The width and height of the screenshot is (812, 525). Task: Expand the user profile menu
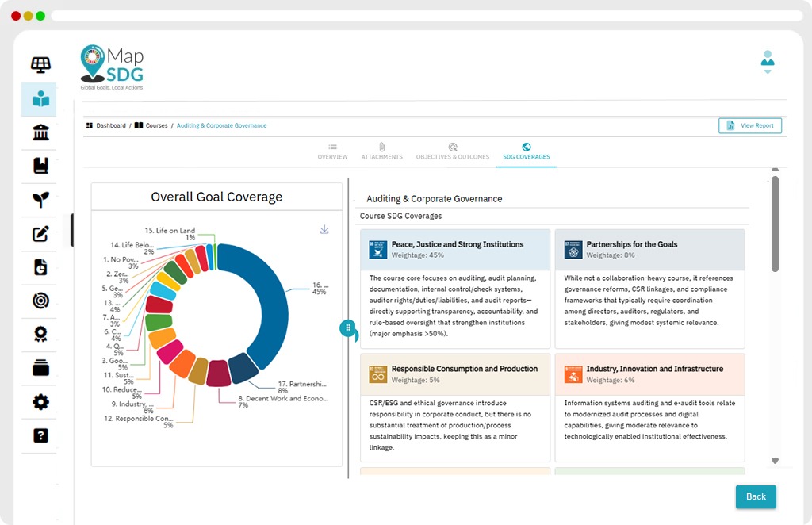pyautogui.click(x=768, y=62)
